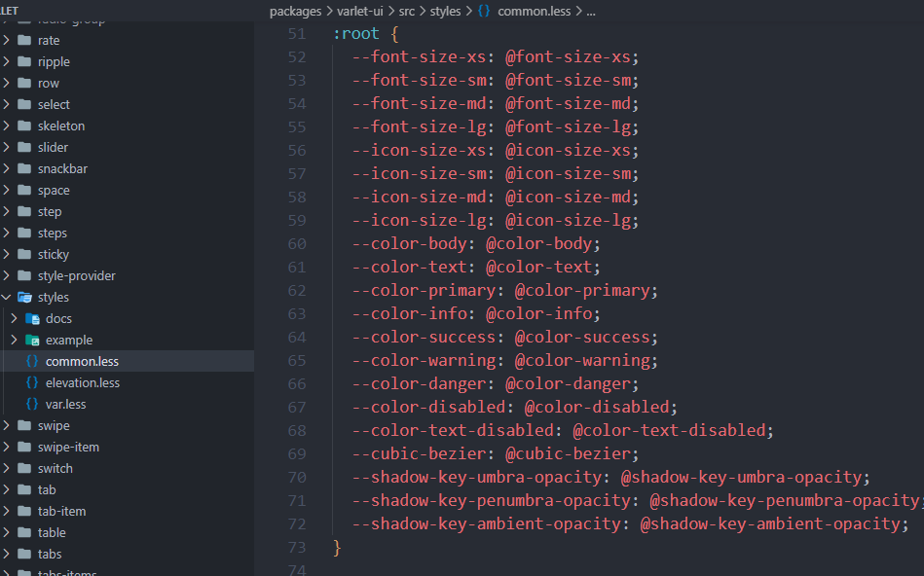Click the var.less braces icon
The width and height of the screenshot is (924, 576).
[32, 404]
